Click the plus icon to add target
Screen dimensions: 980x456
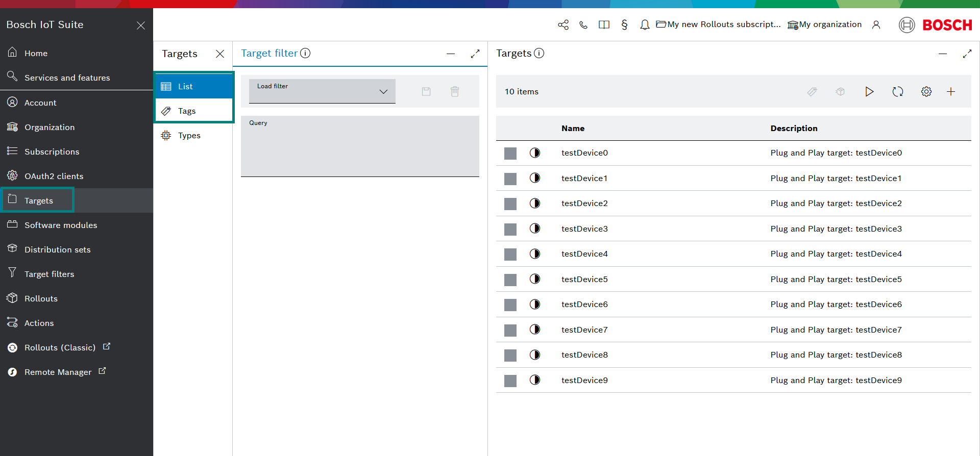point(950,92)
